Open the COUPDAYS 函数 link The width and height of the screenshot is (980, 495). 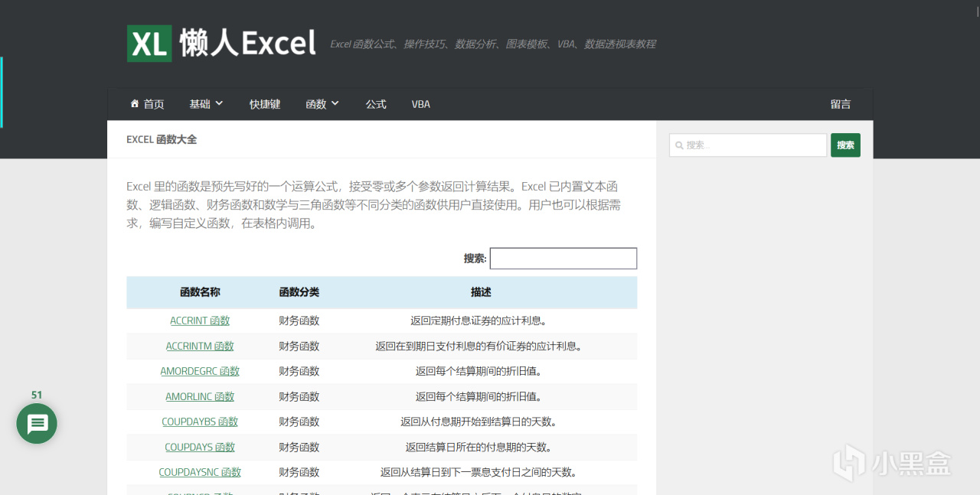coord(200,447)
